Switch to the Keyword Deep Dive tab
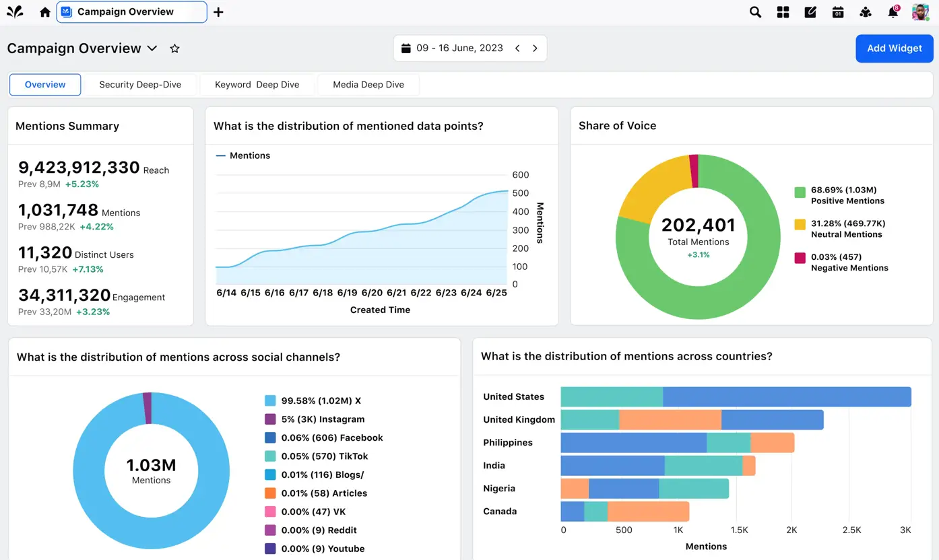Screen dimensions: 939x560 257,85
